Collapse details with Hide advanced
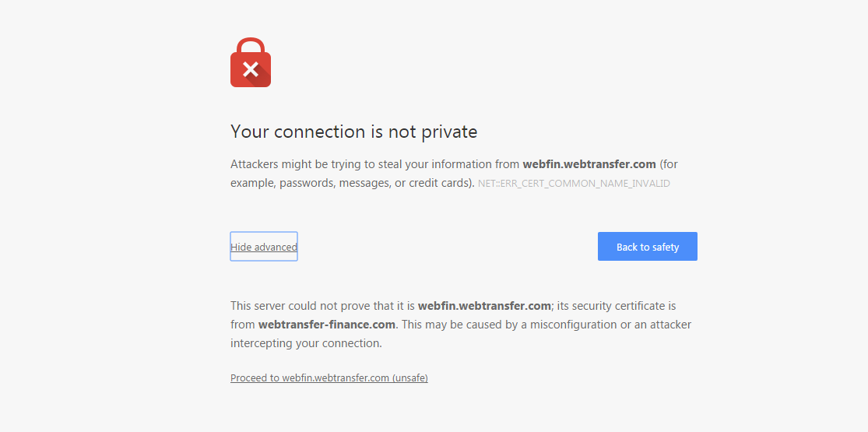The image size is (868, 432). tap(263, 247)
